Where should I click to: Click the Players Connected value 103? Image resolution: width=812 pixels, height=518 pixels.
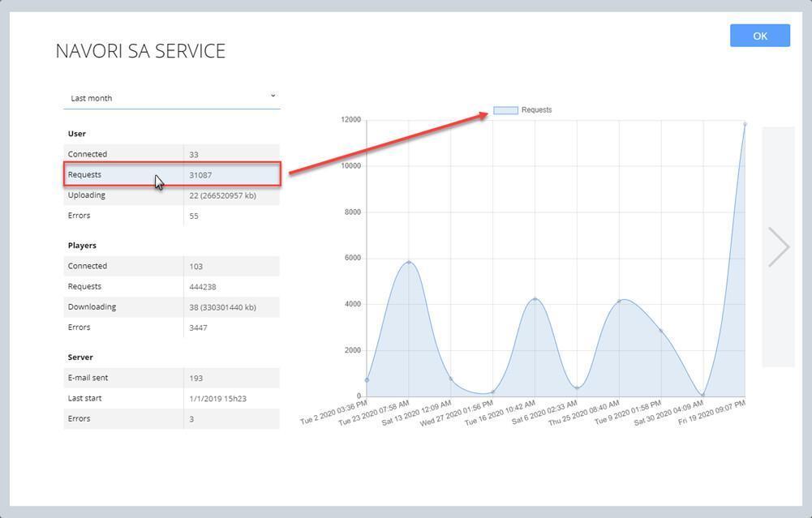point(195,267)
